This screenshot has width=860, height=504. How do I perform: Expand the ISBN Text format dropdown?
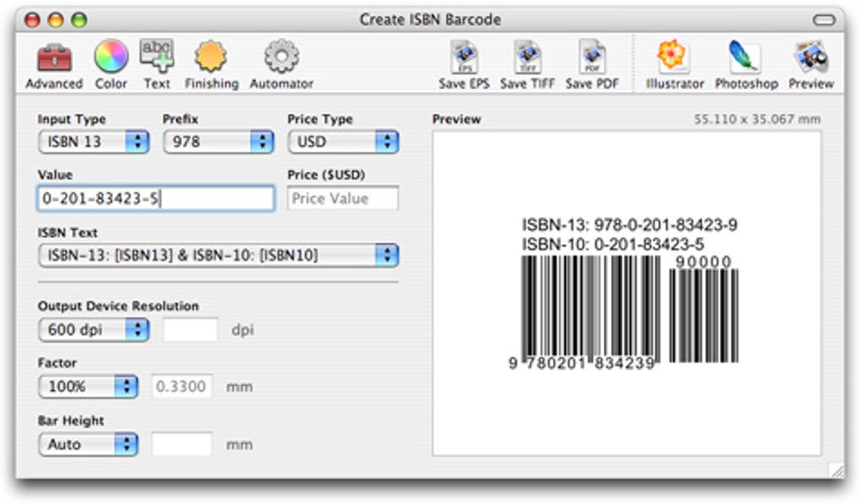[218, 255]
